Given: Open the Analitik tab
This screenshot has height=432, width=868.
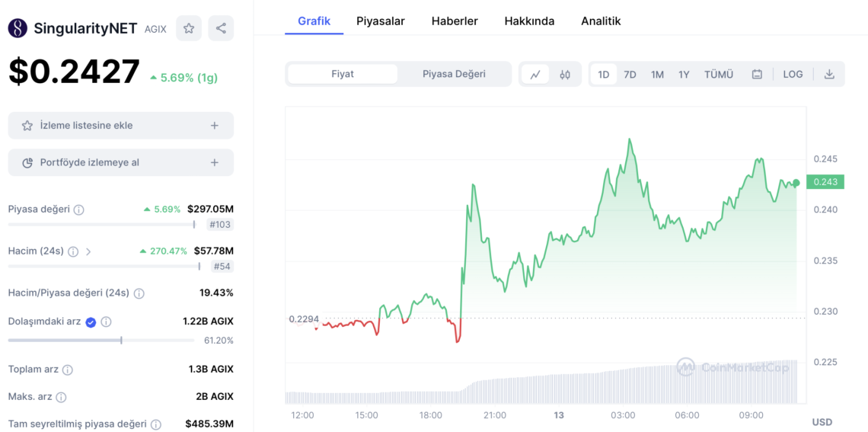Looking at the screenshot, I should 601,21.
